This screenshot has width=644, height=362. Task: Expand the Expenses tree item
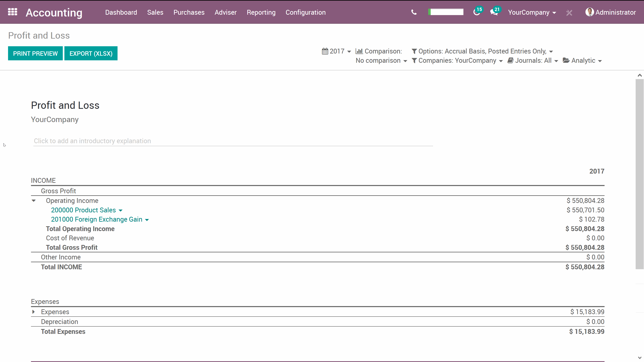(34, 312)
